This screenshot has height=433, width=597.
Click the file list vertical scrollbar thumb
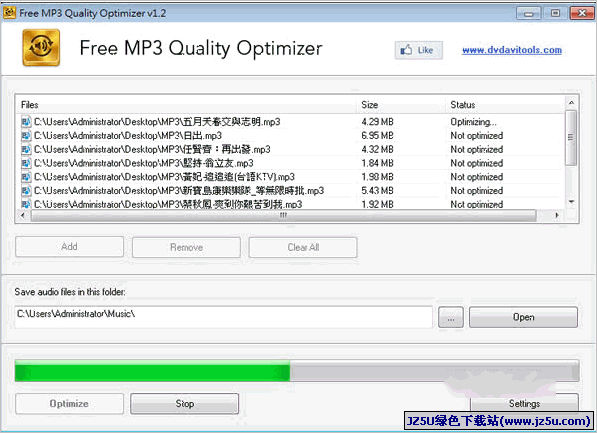pos(571,138)
